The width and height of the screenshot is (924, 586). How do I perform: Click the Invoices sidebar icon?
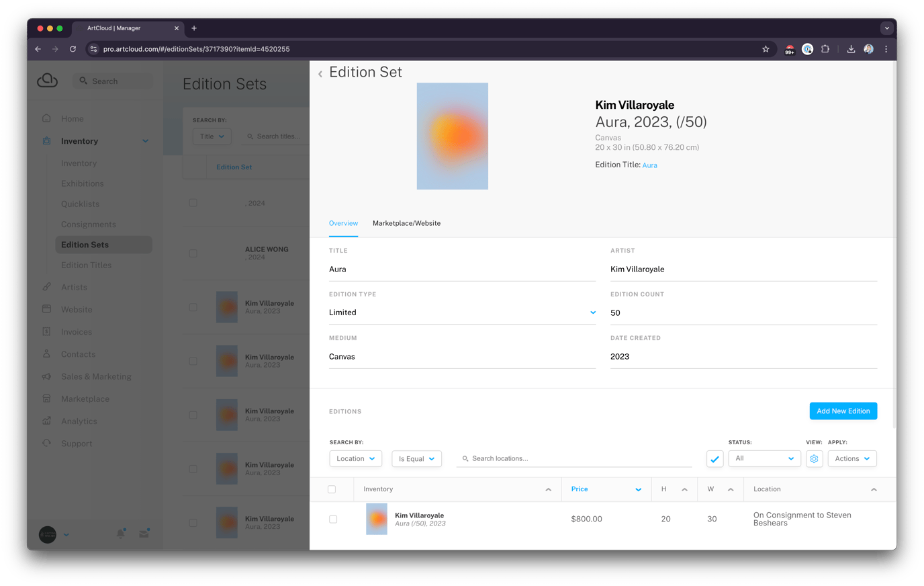tap(46, 331)
